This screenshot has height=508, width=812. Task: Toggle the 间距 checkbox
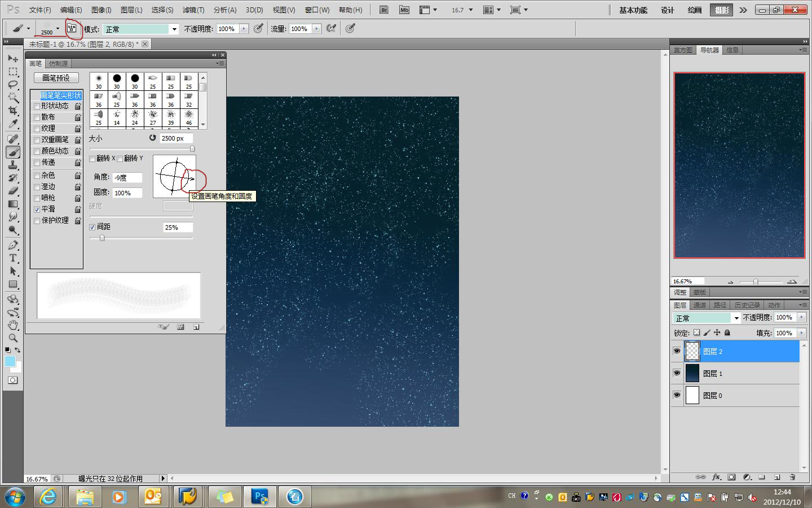pos(92,227)
